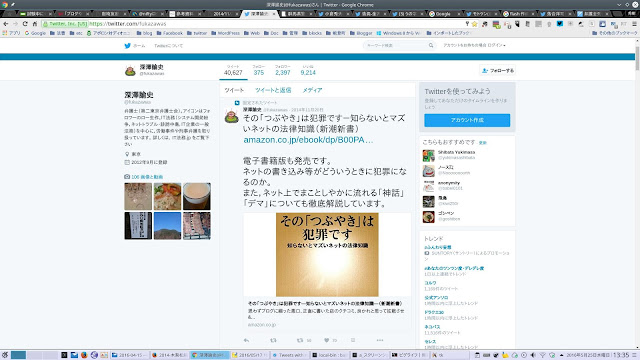640x360 pixels.
Task: Open the 公式アンソロ trend link
Action: click(x=436, y=298)
